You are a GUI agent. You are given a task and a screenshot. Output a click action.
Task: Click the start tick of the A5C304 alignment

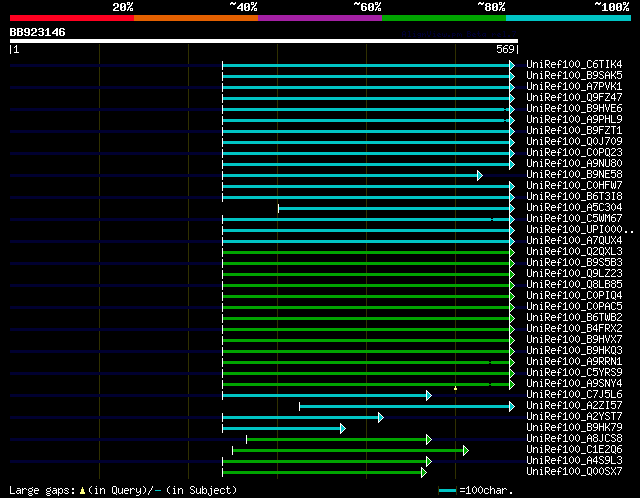pyautogui.click(x=278, y=209)
